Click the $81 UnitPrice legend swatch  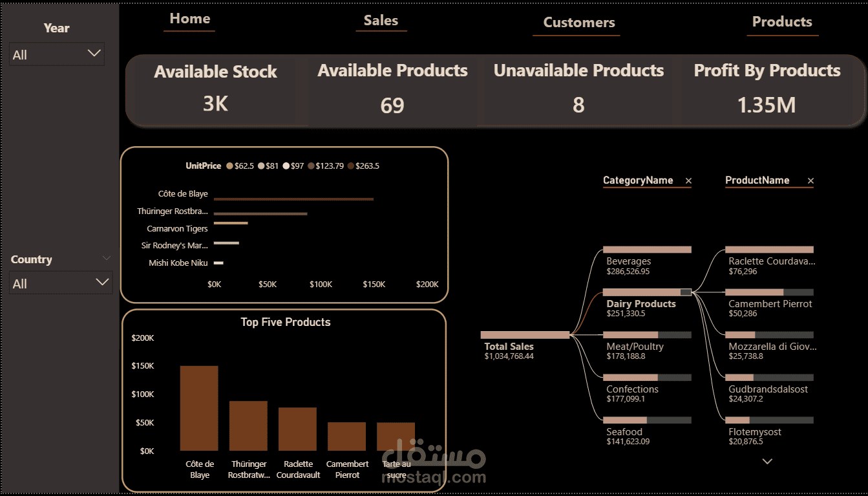tap(261, 166)
